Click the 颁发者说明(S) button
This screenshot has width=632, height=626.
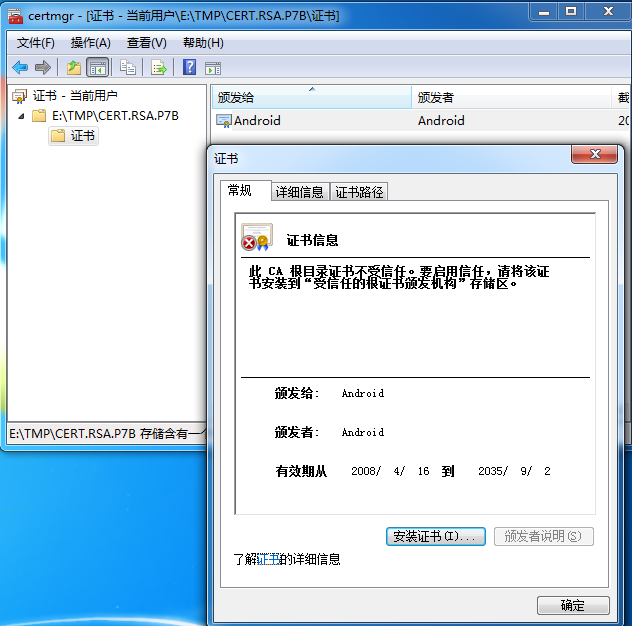543,536
